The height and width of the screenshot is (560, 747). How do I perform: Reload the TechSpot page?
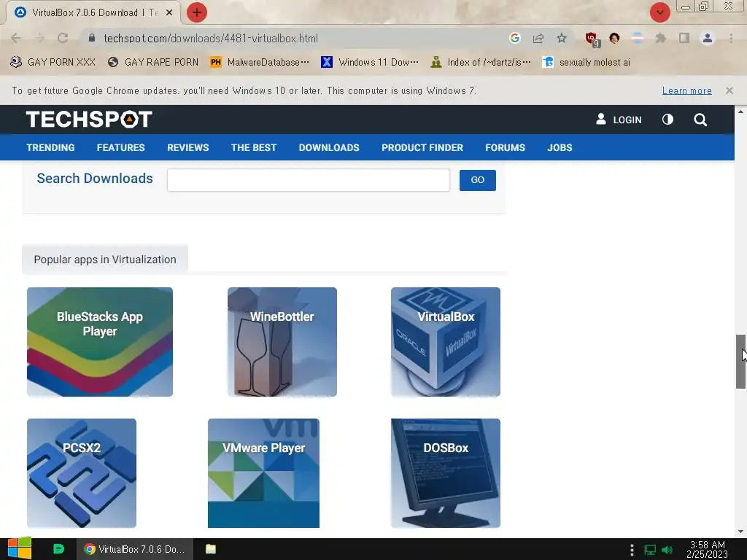point(63,38)
